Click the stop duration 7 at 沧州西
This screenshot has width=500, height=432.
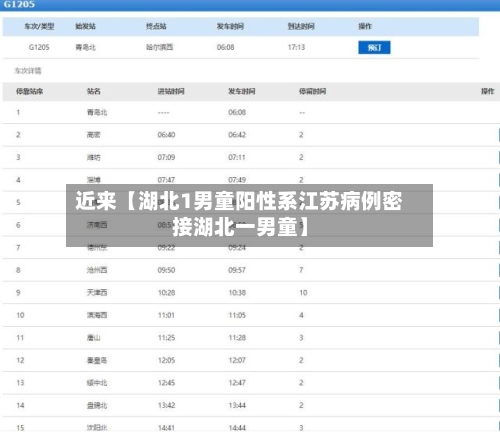point(301,270)
